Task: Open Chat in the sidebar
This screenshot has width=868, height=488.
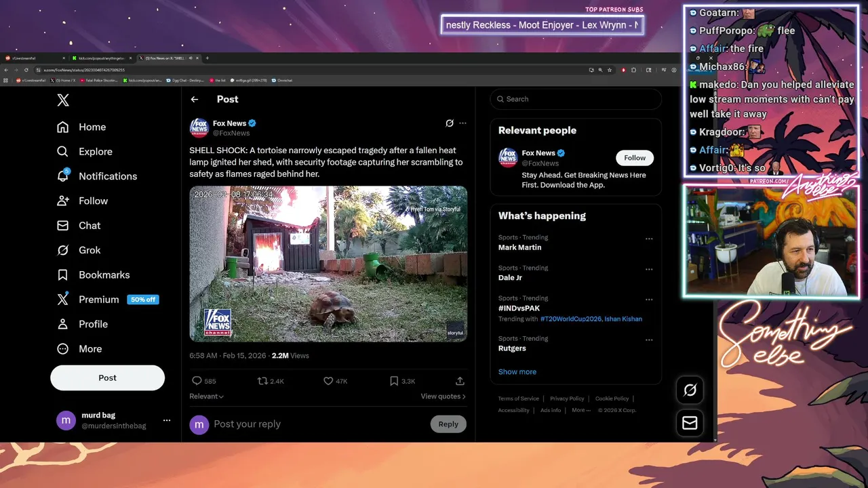Action: (79, 226)
